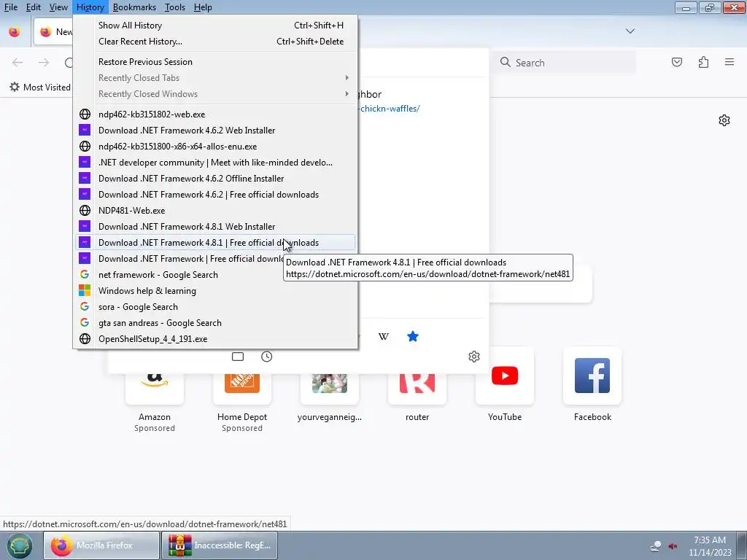
Task: Open .NET Framework 4.8.1 Free official downloads
Action: pyautogui.click(x=215, y=242)
